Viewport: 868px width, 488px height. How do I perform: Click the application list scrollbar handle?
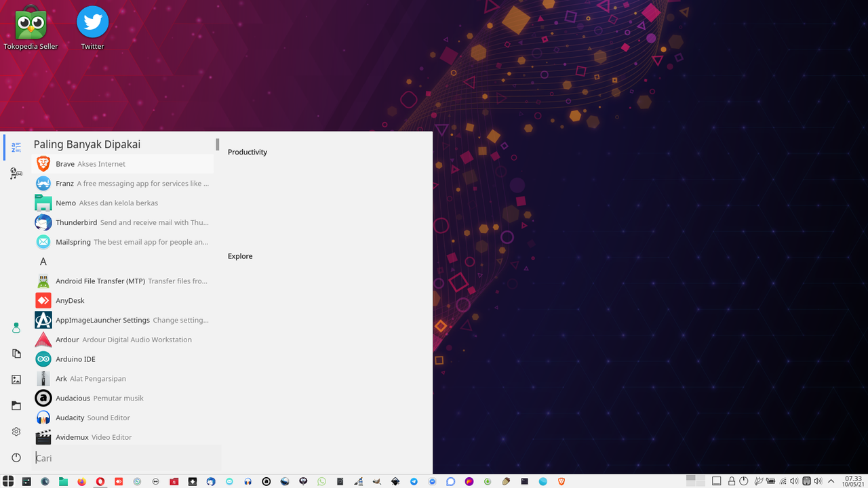click(x=218, y=144)
